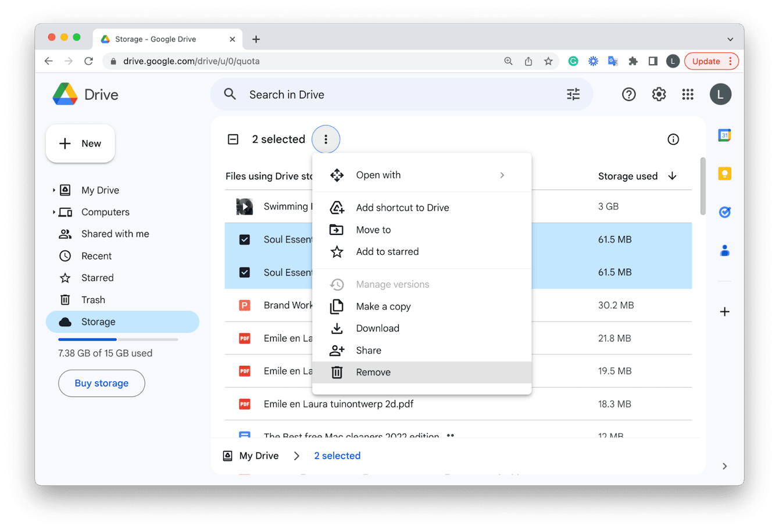
Task: Choose Remove from the context menu
Action: 373,372
